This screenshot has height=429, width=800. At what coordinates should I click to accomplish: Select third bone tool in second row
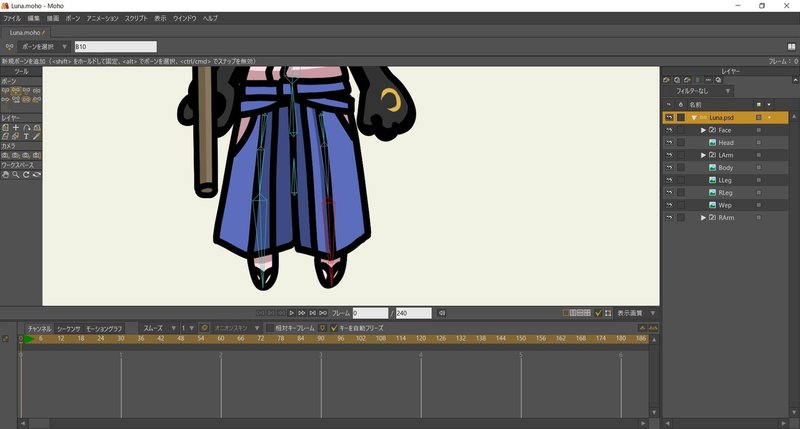26,99
